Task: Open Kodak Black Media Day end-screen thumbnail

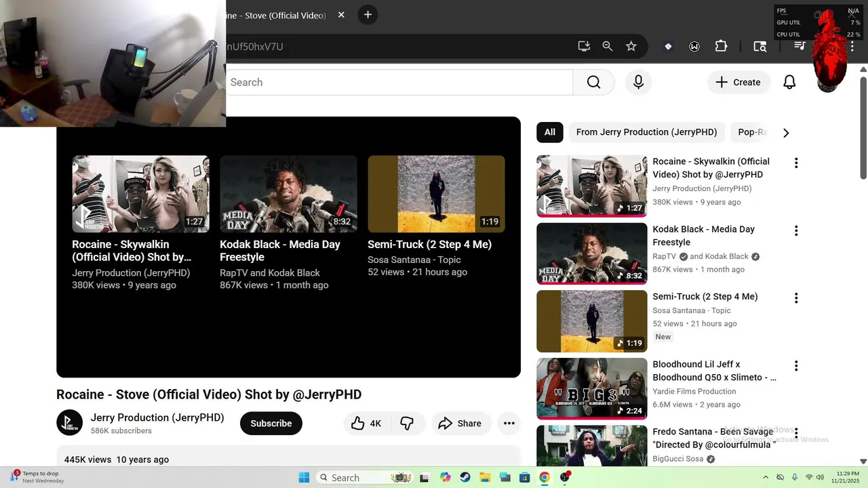Action: [x=288, y=194]
